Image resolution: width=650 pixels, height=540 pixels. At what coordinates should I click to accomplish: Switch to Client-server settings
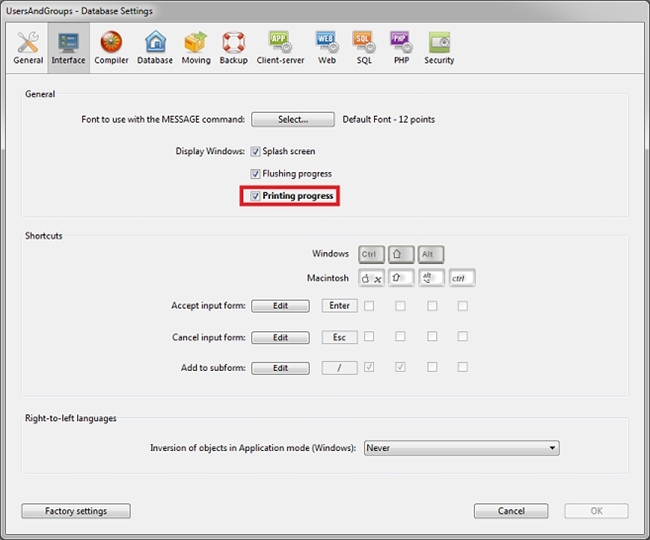[280, 46]
